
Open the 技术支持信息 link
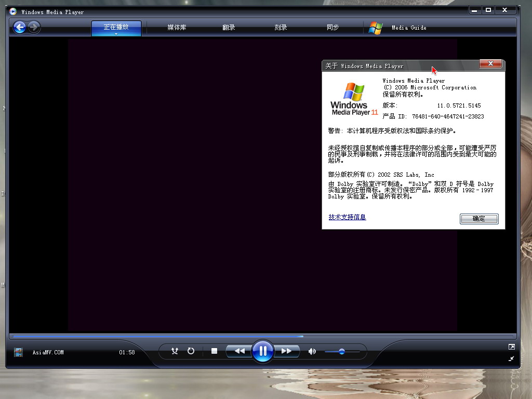[x=347, y=217]
